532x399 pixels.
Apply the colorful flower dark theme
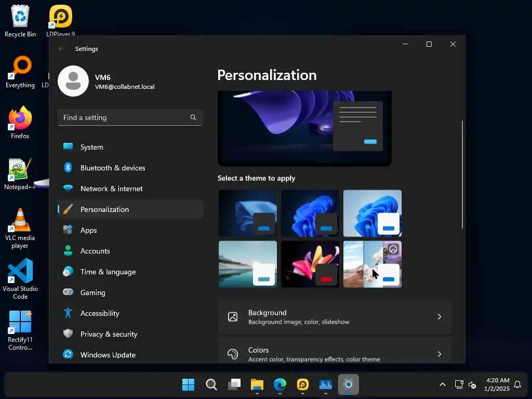click(310, 264)
